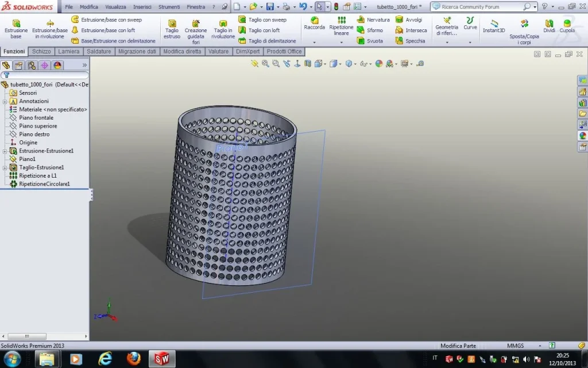Open Geometria di riferimento tool
This screenshot has height=368, width=588.
tap(447, 26)
